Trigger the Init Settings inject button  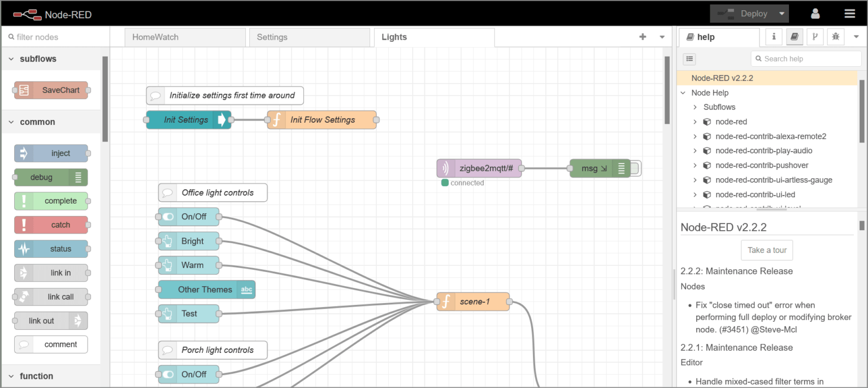pyautogui.click(x=222, y=120)
